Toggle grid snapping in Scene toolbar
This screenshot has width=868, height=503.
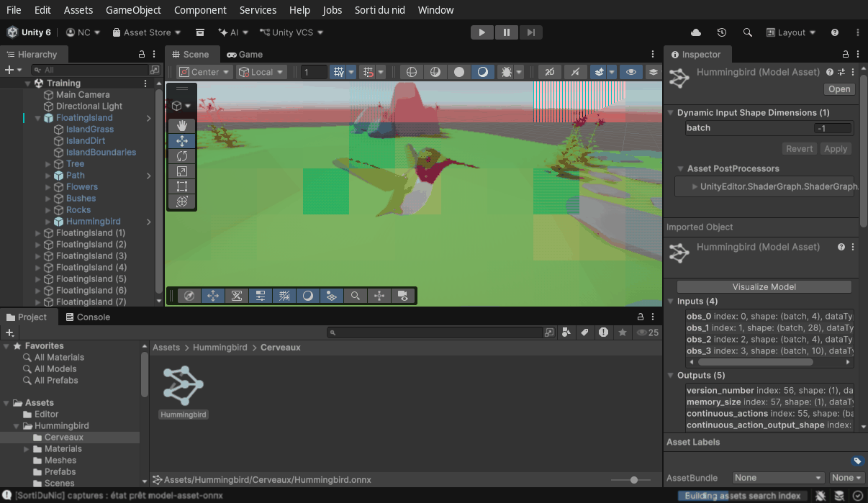click(368, 72)
